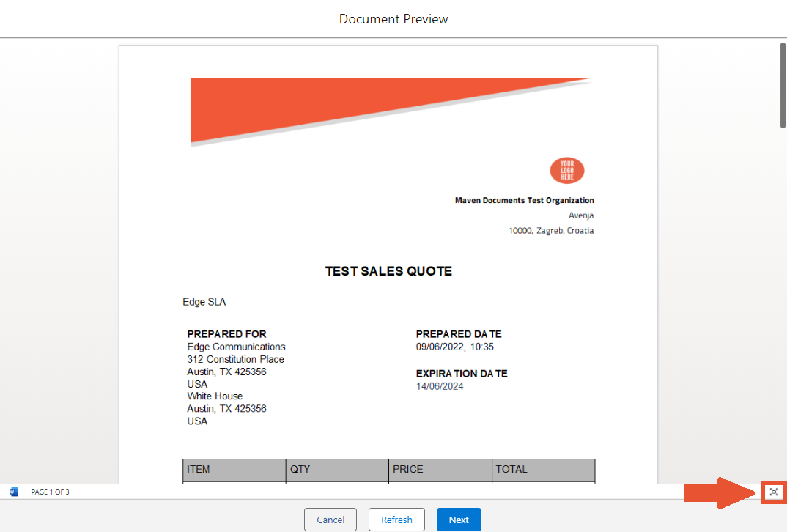Click the 'YOUR LOGO HERE' logo image
The width and height of the screenshot is (787, 532).
(x=566, y=171)
